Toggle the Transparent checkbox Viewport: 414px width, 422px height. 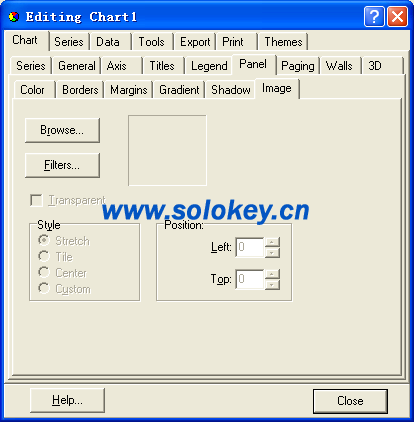point(36,200)
